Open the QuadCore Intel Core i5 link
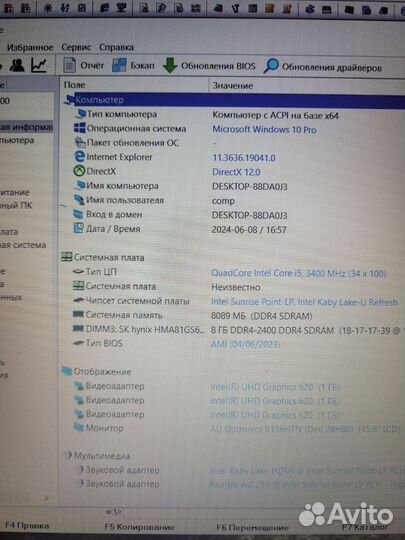Viewport: 405px width, 540px height. [x=299, y=273]
